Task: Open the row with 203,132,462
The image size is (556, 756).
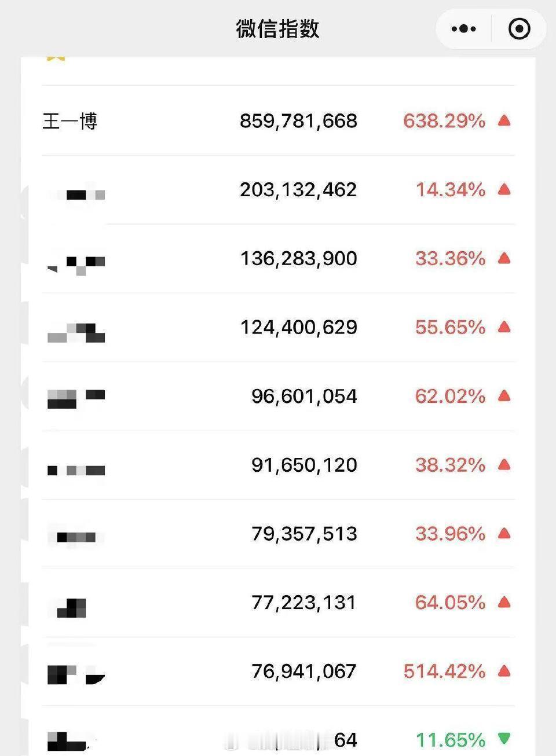Action: 279,190
